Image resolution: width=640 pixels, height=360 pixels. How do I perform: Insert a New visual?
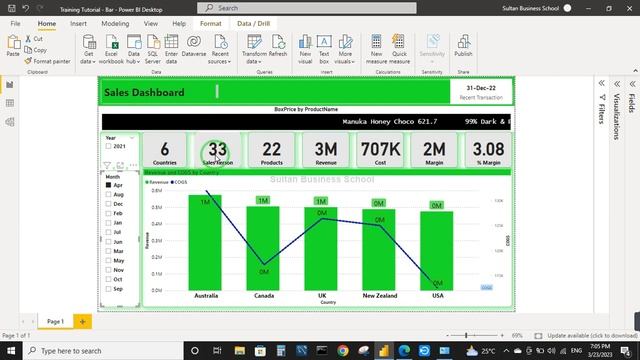pyautogui.click(x=305, y=49)
